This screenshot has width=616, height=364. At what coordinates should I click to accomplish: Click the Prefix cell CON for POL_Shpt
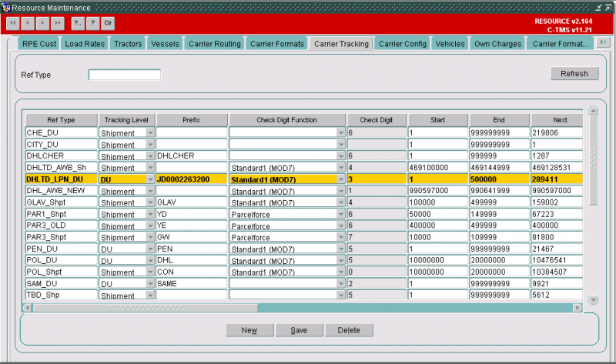[x=192, y=272]
